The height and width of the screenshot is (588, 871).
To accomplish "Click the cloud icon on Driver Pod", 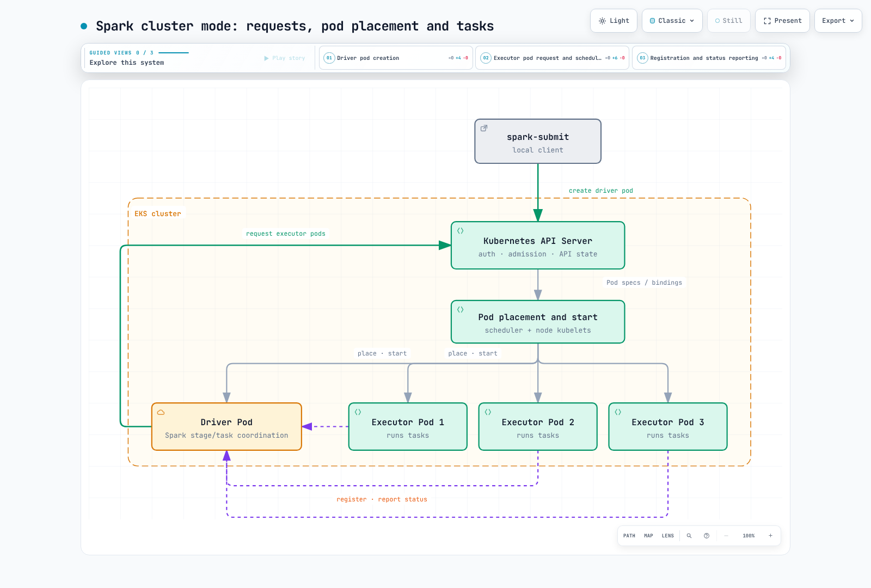I will coord(161,412).
